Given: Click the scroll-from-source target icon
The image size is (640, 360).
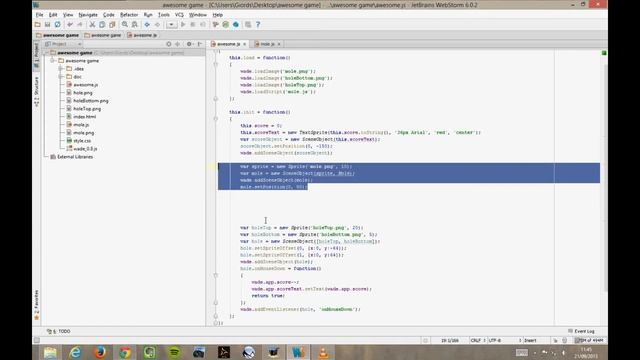Looking at the screenshot, I should (x=169, y=44).
